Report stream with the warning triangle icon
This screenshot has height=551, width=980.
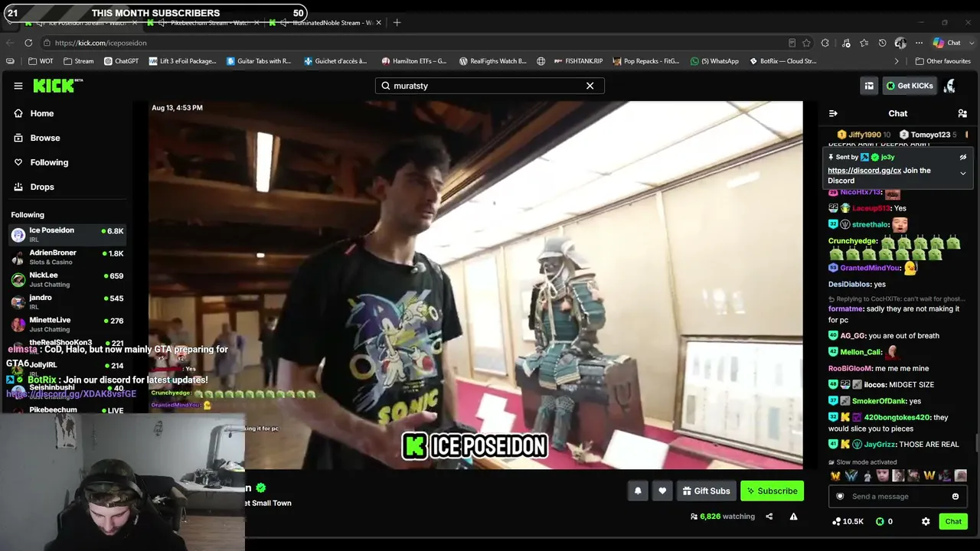[x=793, y=517]
